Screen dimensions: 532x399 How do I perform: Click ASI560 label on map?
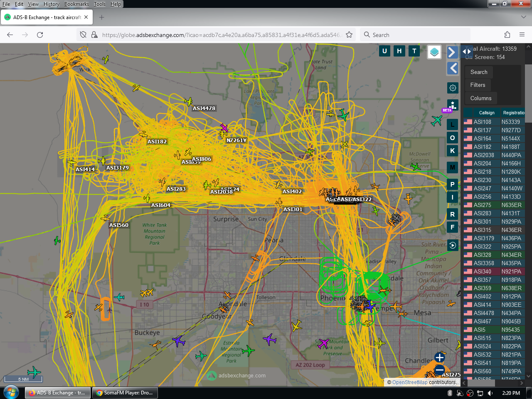pyautogui.click(x=119, y=225)
